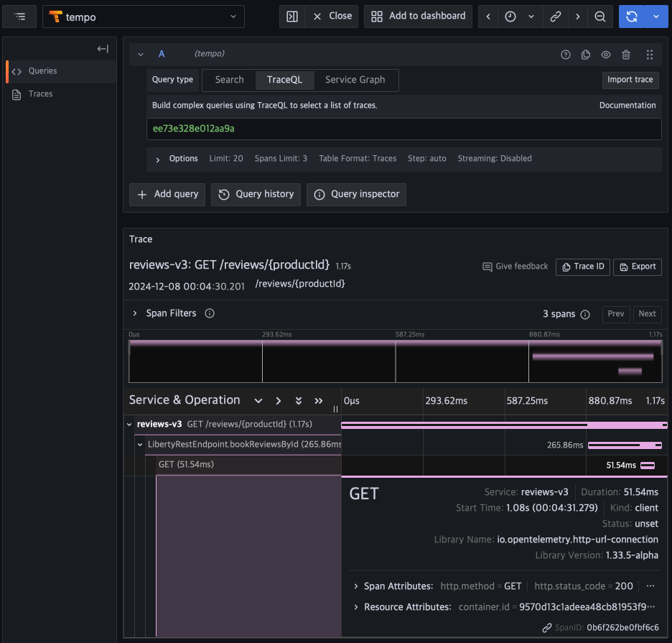Open Traces in the left sidebar
672x643 pixels.
pyautogui.click(x=40, y=94)
